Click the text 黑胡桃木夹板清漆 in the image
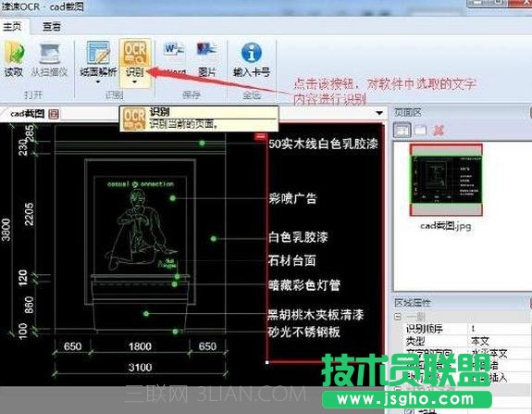Screen dimensions: 532x414 click(315, 315)
